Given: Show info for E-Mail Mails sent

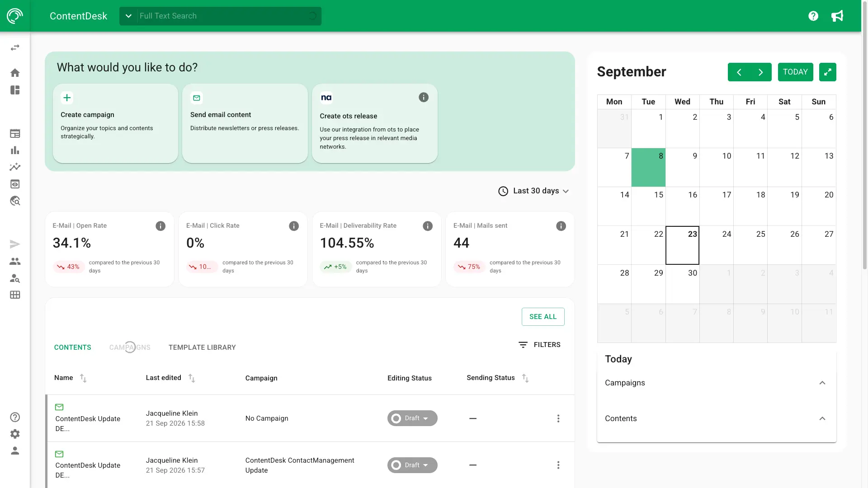Looking at the screenshot, I should (561, 226).
